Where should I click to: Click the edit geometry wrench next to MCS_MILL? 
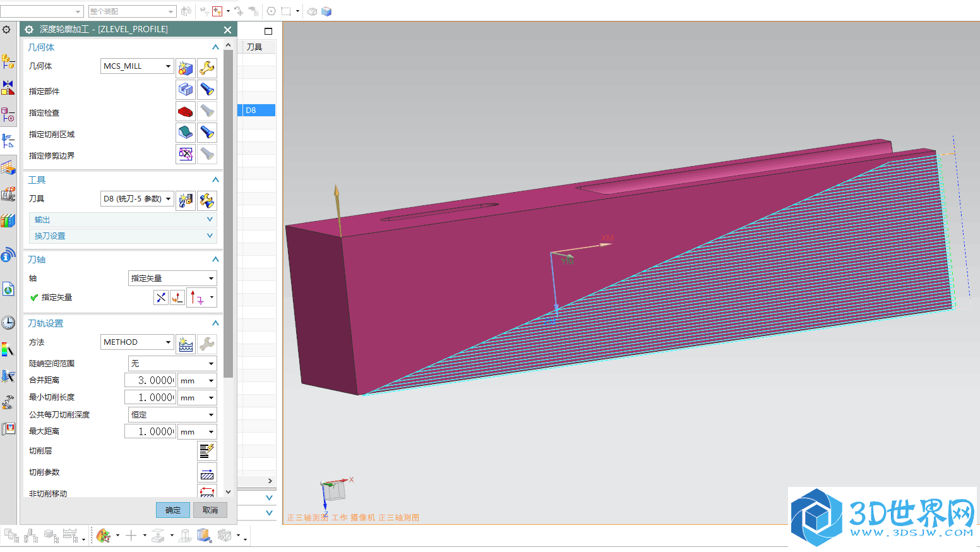(x=207, y=67)
